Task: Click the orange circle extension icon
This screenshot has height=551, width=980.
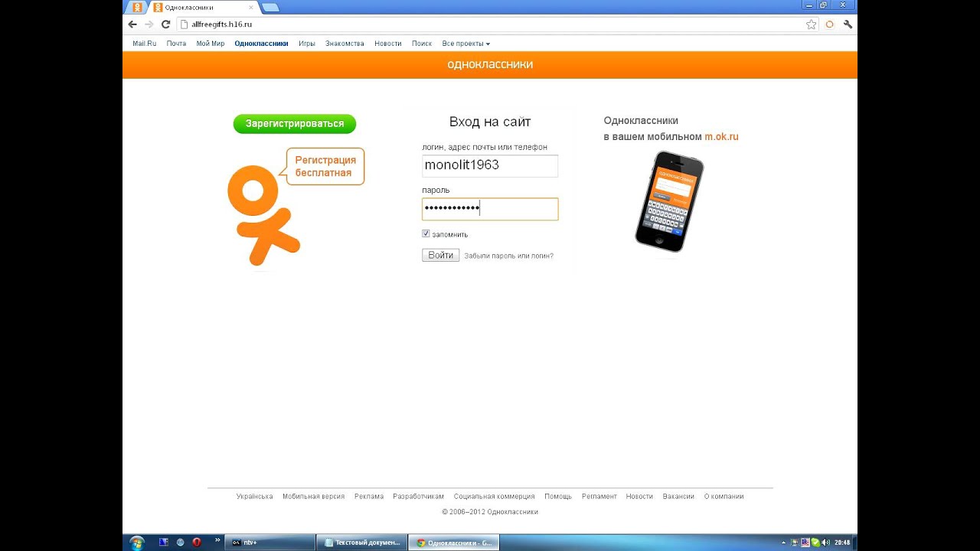Action: pyautogui.click(x=829, y=24)
